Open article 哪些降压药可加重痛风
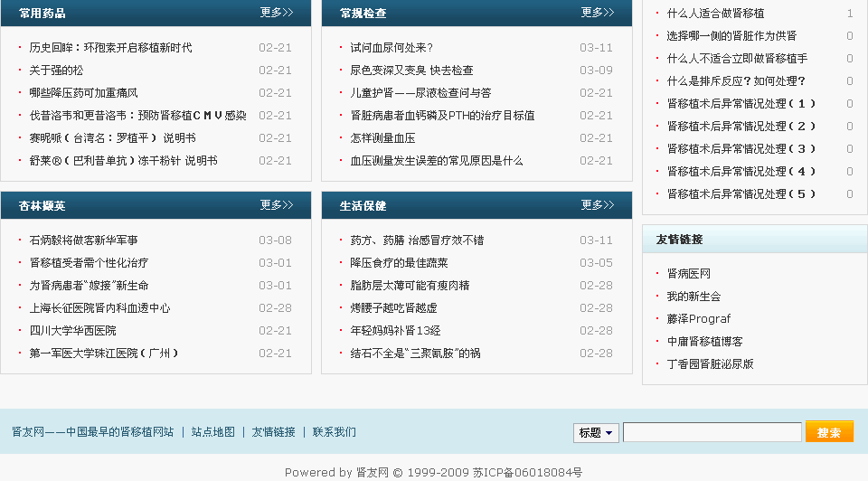This screenshot has width=868, height=481. (83, 93)
